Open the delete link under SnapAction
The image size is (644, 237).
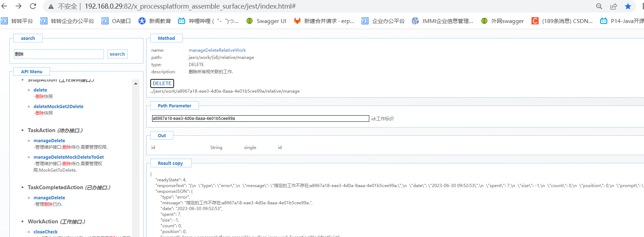pos(40,90)
